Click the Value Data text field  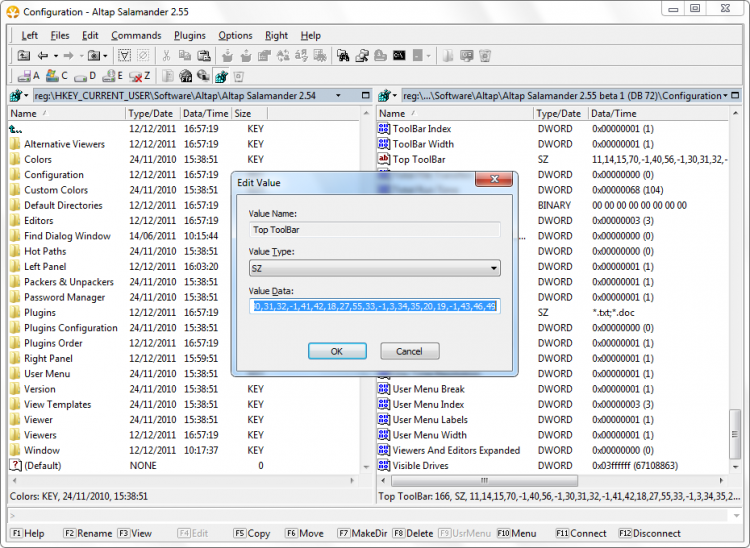click(375, 306)
